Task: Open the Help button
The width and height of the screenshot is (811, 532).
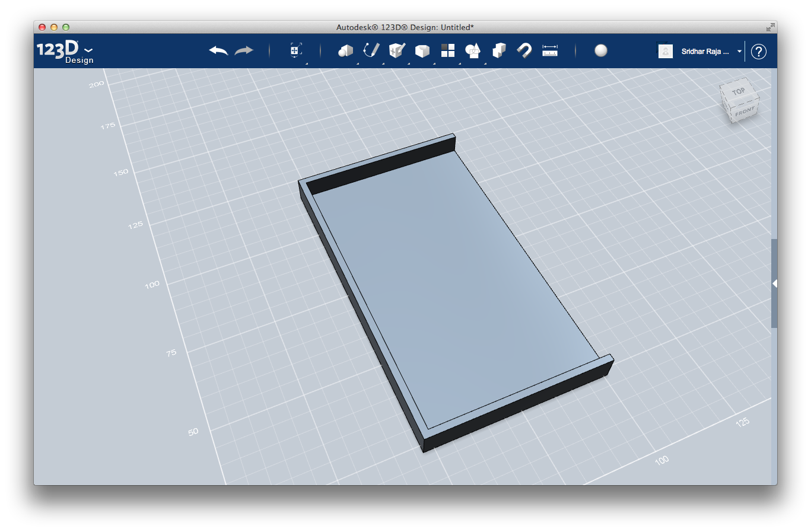Action: (758, 52)
